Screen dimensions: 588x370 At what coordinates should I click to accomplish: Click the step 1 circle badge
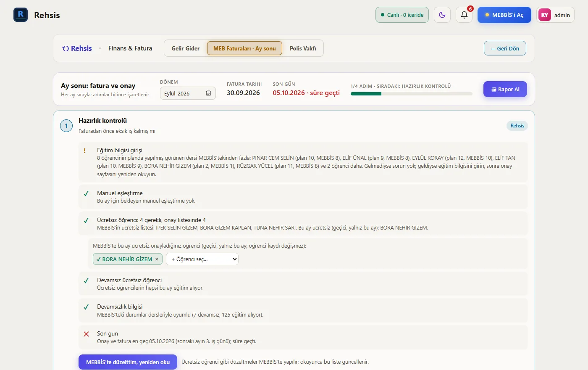(x=66, y=126)
